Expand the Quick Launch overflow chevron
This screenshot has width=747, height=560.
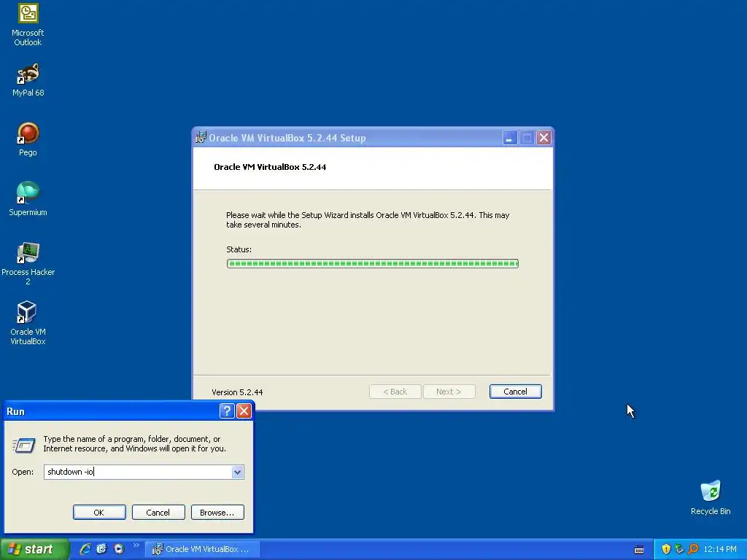[136, 545]
